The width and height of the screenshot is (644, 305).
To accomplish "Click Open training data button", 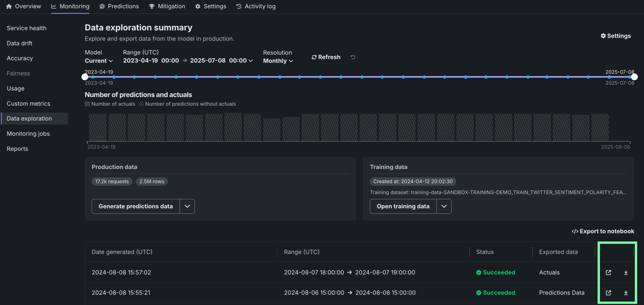I will [x=403, y=206].
